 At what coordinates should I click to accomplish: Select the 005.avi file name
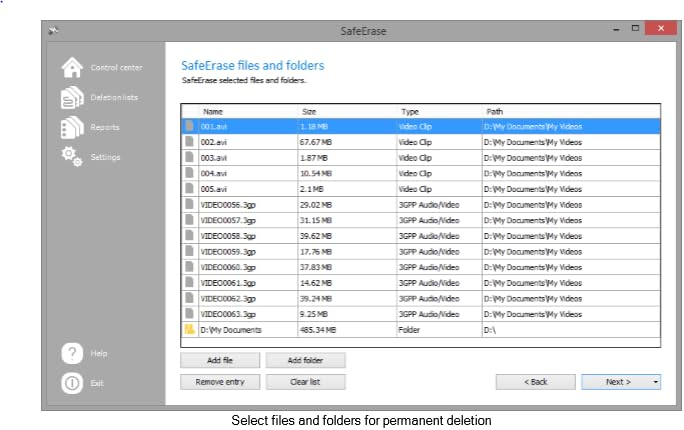tap(214, 189)
